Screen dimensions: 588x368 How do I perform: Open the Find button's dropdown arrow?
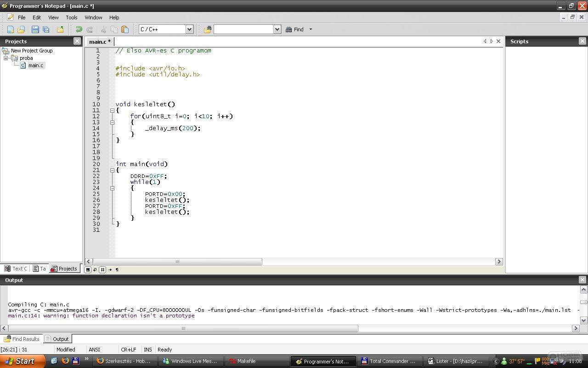click(311, 29)
